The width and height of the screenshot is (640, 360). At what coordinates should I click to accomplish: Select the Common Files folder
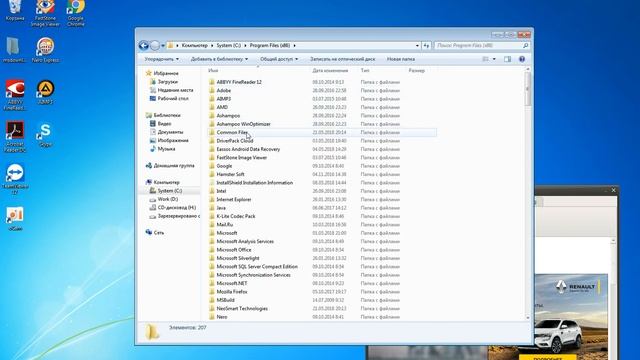coord(232,133)
